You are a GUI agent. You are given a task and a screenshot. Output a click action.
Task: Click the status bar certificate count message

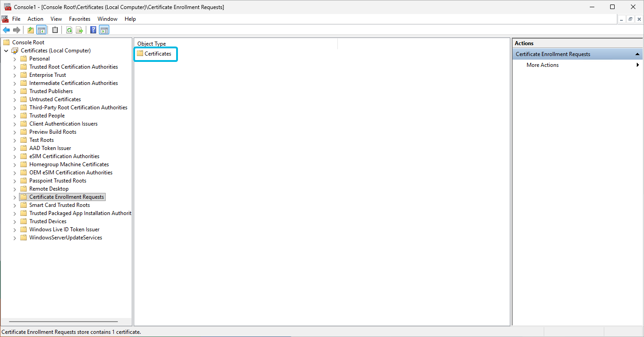tap(71, 332)
